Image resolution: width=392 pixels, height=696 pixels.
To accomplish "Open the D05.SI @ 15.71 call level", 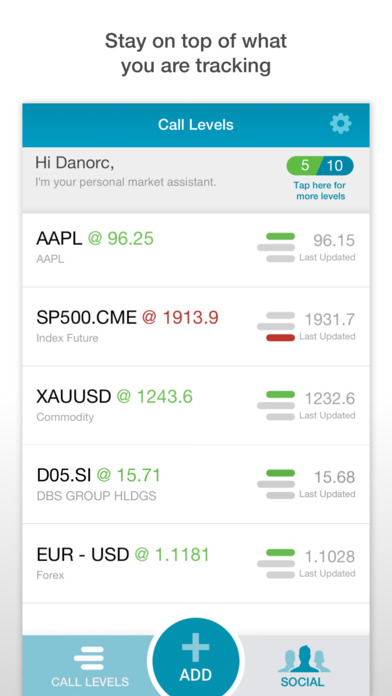I will (x=196, y=484).
